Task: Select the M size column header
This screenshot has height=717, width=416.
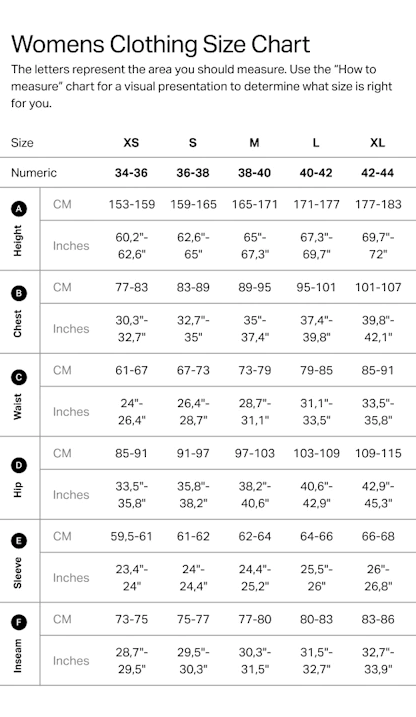Action: [x=254, y=143]
